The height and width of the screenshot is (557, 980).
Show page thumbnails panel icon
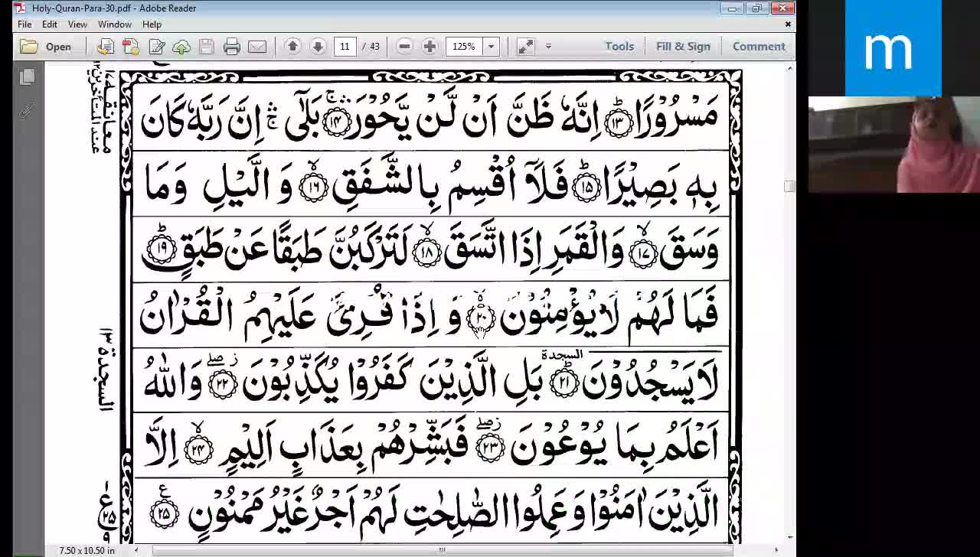point(27,77)
